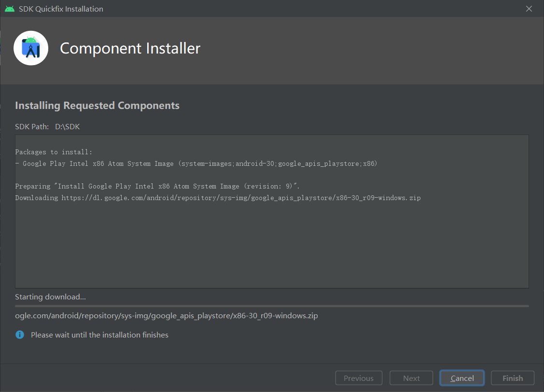Click the Component Installer heading
The image size is (544, 392).
(129, 48)
